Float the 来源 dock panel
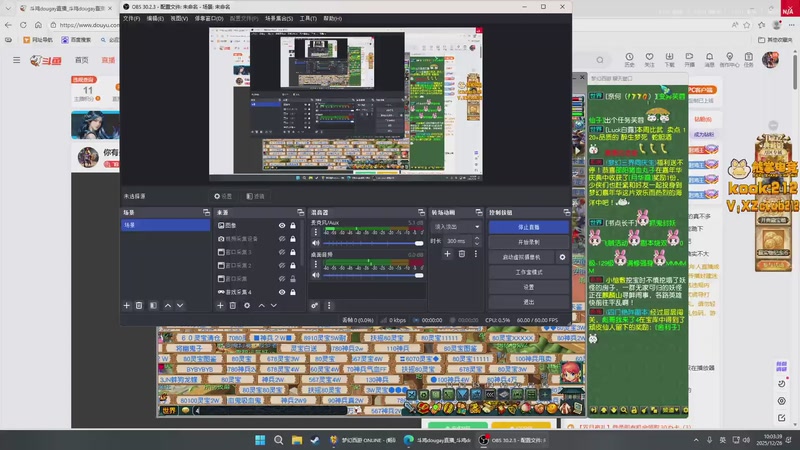This screenshot has width=800, height=450. [x=301, y=212]
